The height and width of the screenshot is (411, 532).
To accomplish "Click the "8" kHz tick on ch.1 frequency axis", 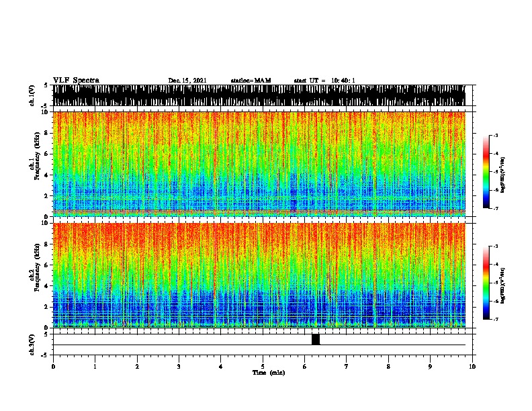I will tap(46, 133).
